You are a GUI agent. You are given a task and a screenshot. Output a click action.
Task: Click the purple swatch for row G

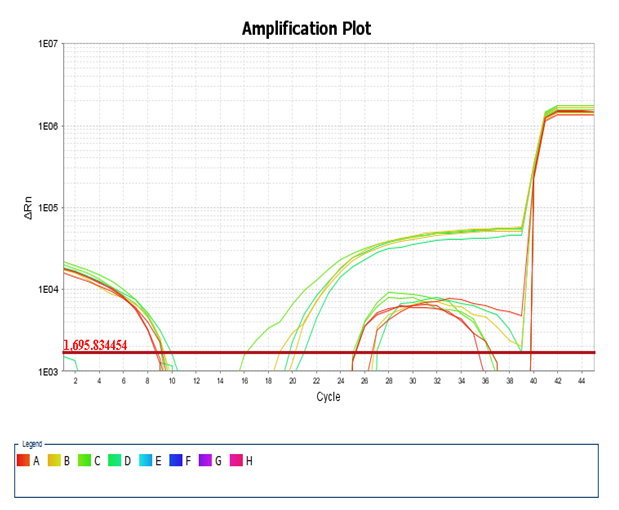pyautogui.click(x=207, y=460)
